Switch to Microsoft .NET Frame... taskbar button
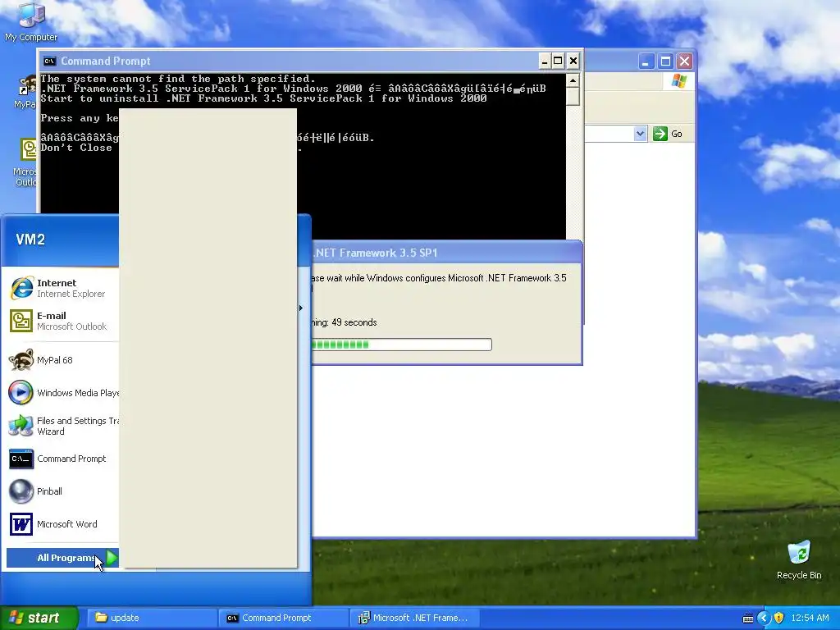The image size is (840, 630). click(x=415, y=618)
